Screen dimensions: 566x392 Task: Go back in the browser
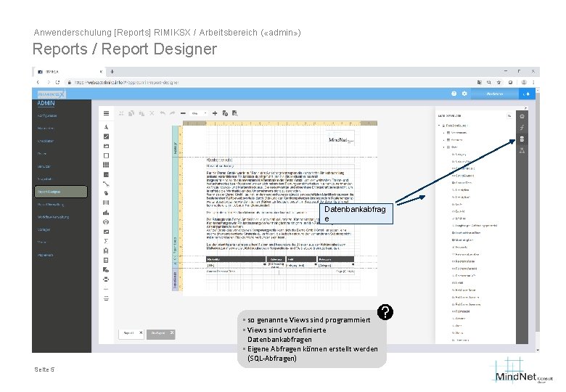click(x=38, y=82)
